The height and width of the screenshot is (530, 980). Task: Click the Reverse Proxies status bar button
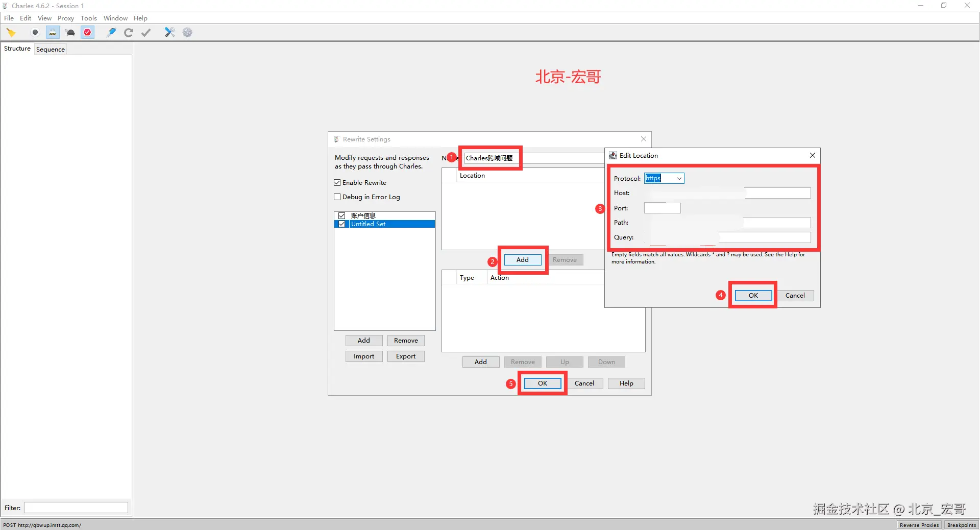[919, 525]
